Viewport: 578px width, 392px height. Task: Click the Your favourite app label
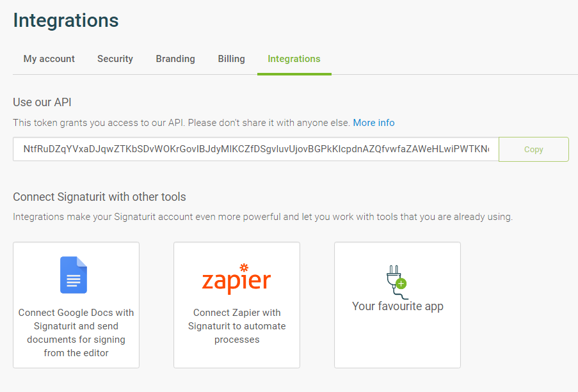397,306
